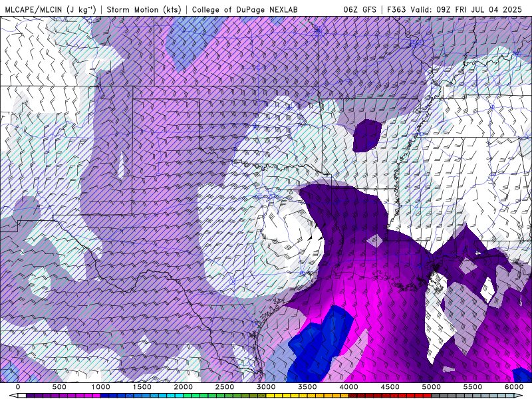This screenshot has height=399, width=532.
Task: Click the 2500 value on the color scale
Action: coord(225,387)
